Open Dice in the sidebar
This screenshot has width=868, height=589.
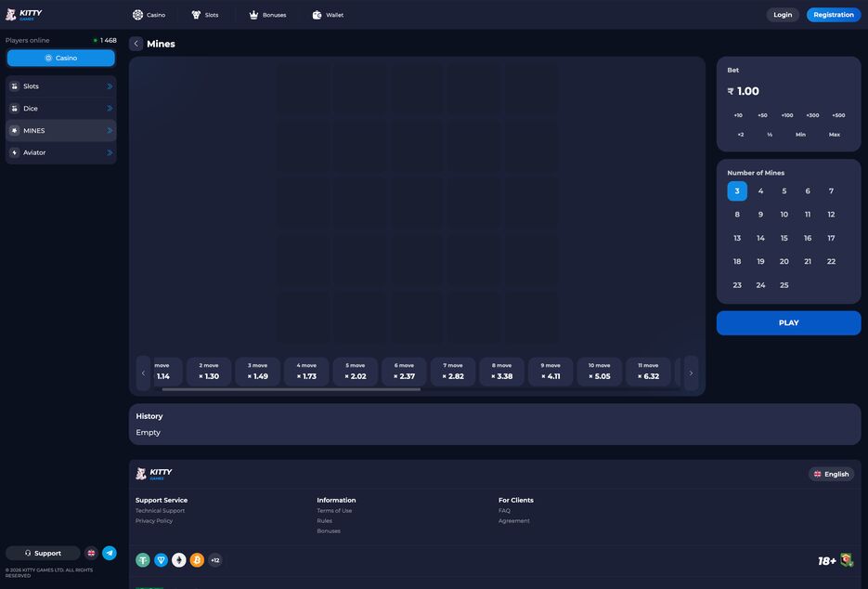[61, 109]
